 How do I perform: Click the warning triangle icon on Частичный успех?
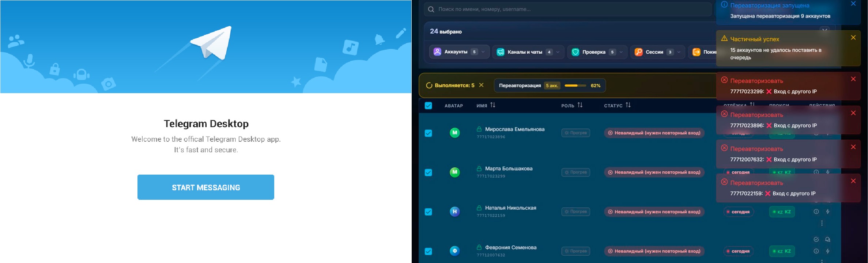[x=724, y=38]
